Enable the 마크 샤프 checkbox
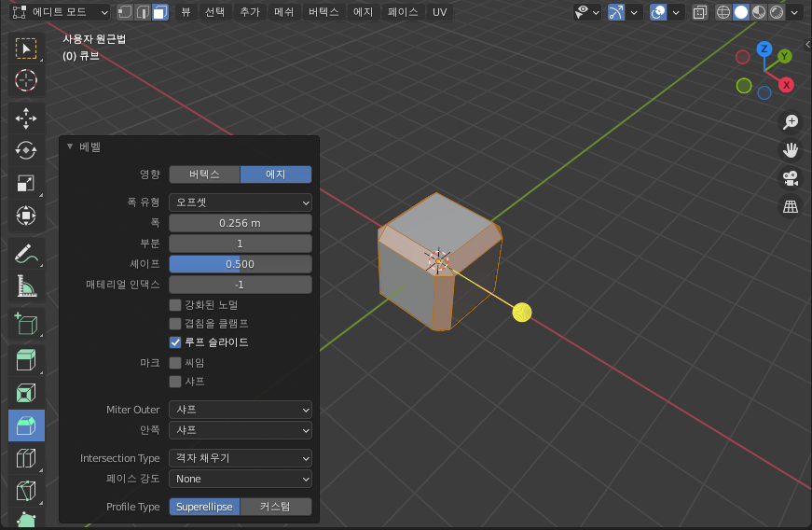The width and height of the screenshot is (812, 530). [x=175, y=382]
